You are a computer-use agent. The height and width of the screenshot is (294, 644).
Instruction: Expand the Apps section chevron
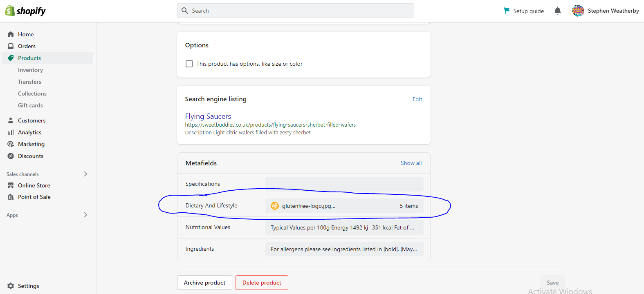tap(85, 215)
